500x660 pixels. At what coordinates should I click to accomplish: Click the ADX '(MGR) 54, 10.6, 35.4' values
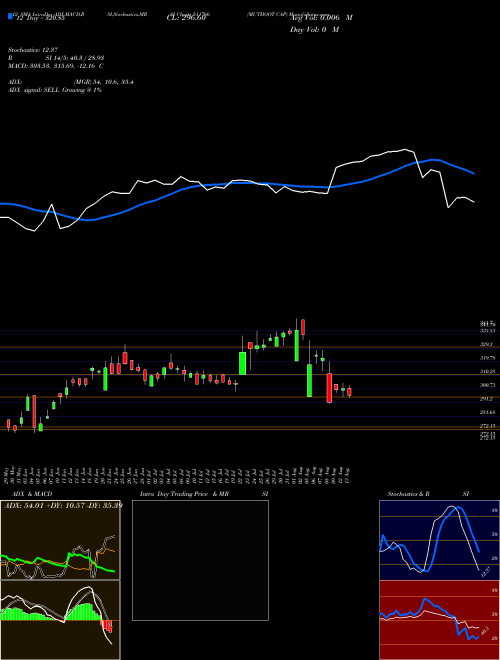[103, 82]
